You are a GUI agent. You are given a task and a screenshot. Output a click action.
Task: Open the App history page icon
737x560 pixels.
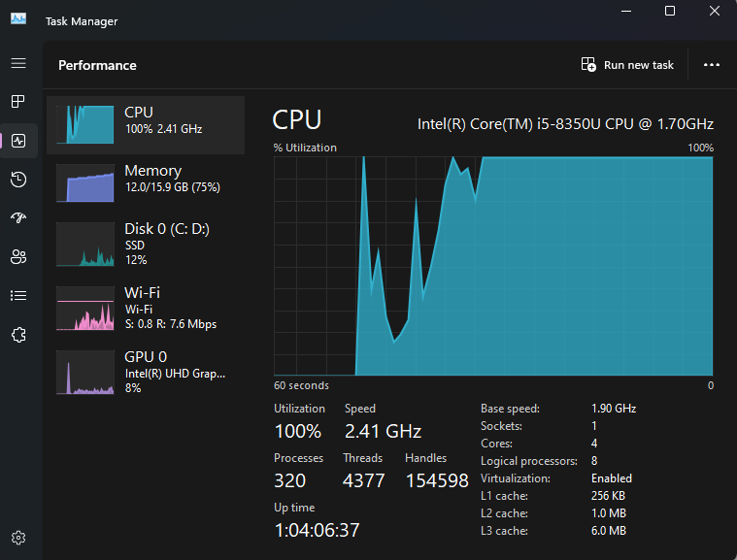(18, 180)
